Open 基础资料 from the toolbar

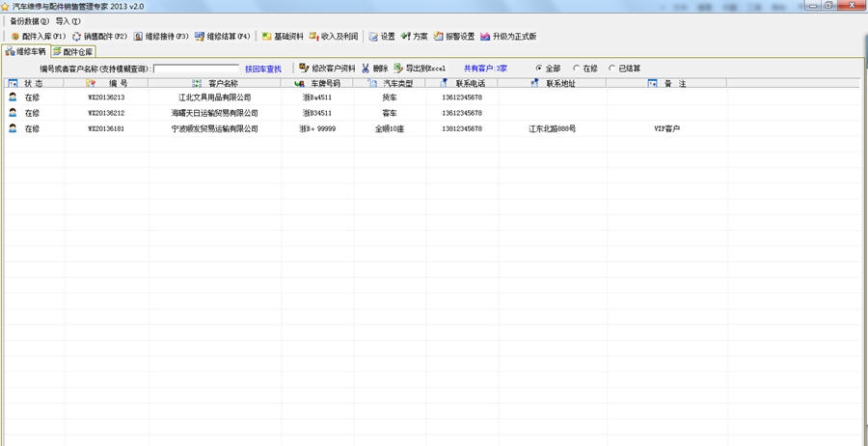coord(283,37)
